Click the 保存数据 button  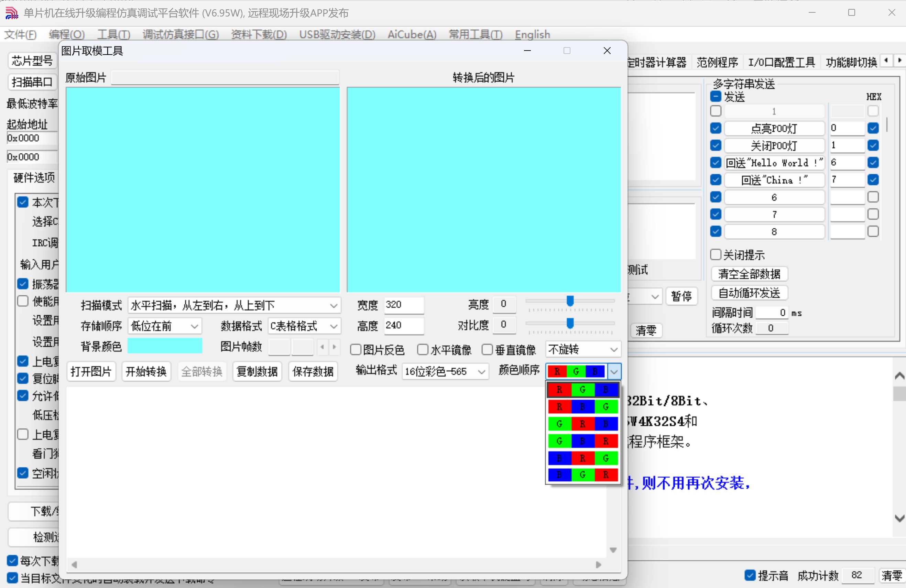point(313,371)
